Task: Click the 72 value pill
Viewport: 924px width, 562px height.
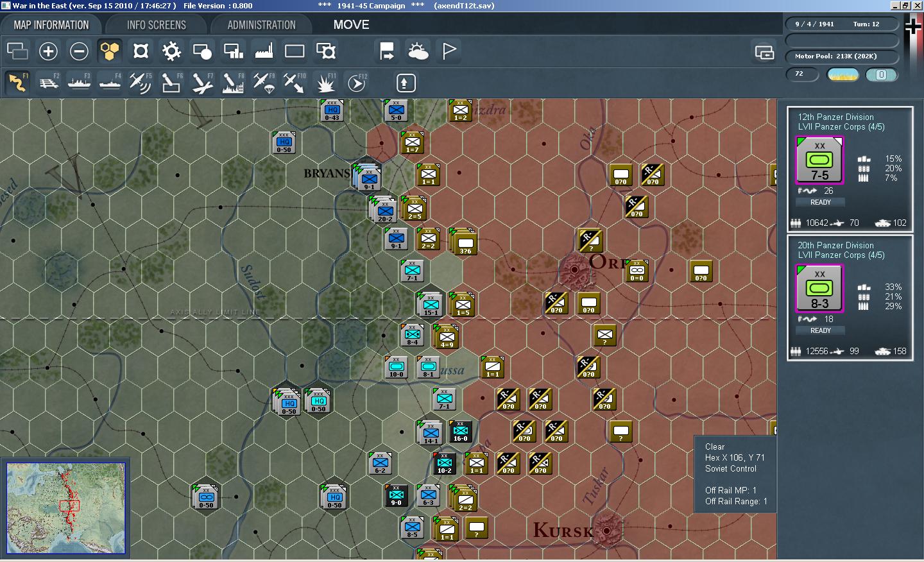Action: coord(802,74)
